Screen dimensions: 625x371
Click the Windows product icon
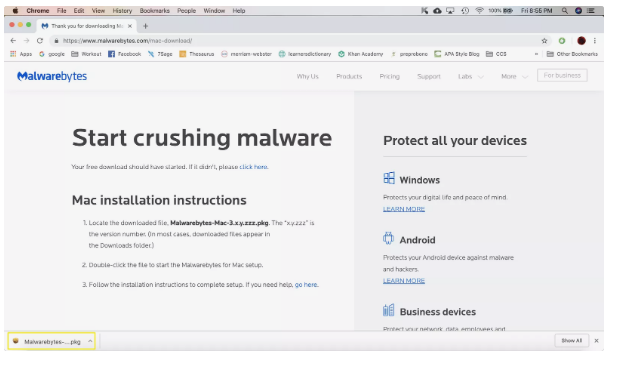[x=389, y=178]
